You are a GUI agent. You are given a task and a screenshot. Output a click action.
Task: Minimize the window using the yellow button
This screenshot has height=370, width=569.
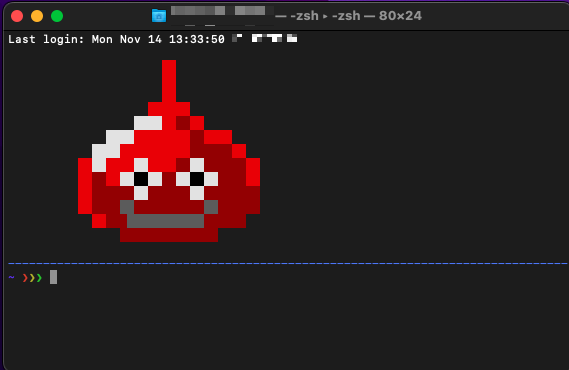click(37, 16)
